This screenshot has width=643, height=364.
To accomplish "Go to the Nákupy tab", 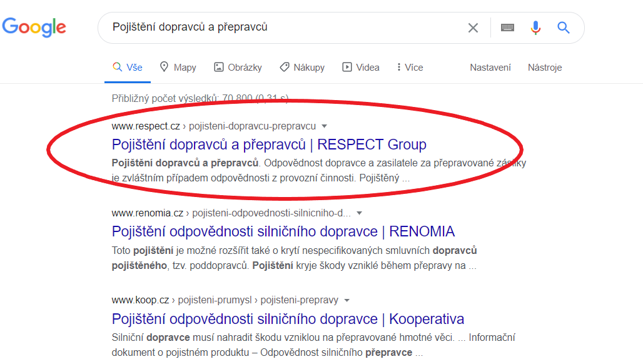I will [x=302, y=67].
